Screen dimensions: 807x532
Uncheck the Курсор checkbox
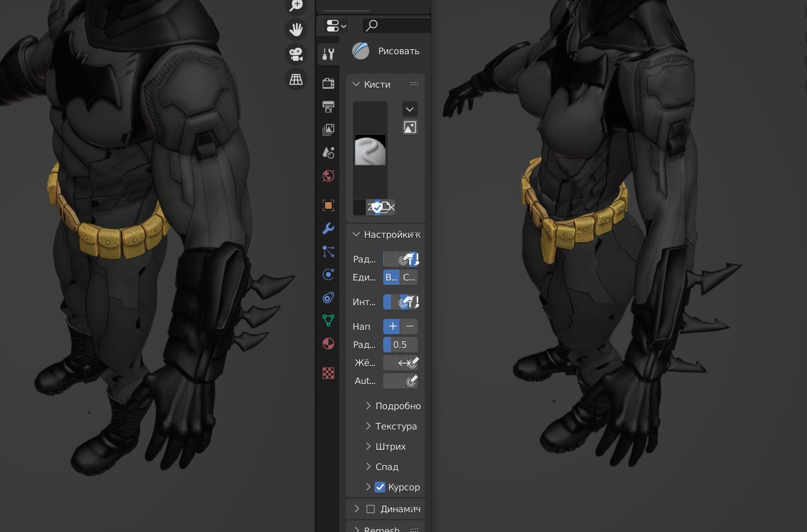(380, 487)
